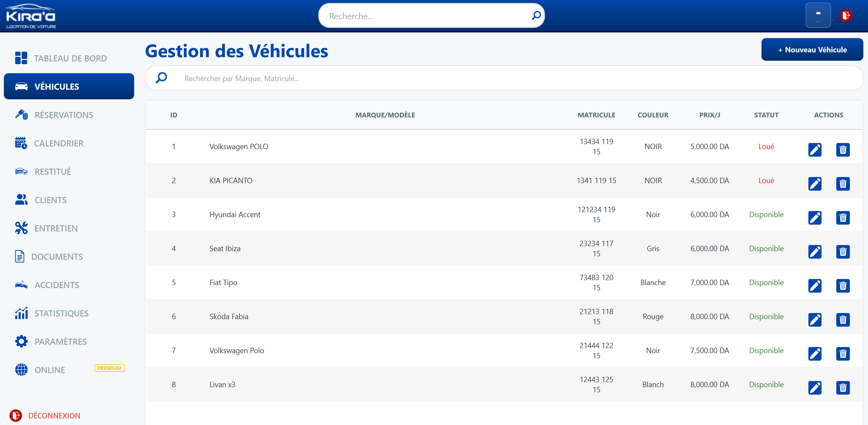Viewport: 868px width, 425px height.
Task: Edit the Volkswagen Polo vehicle (ID 7)
Action: [x=815, y=354]
